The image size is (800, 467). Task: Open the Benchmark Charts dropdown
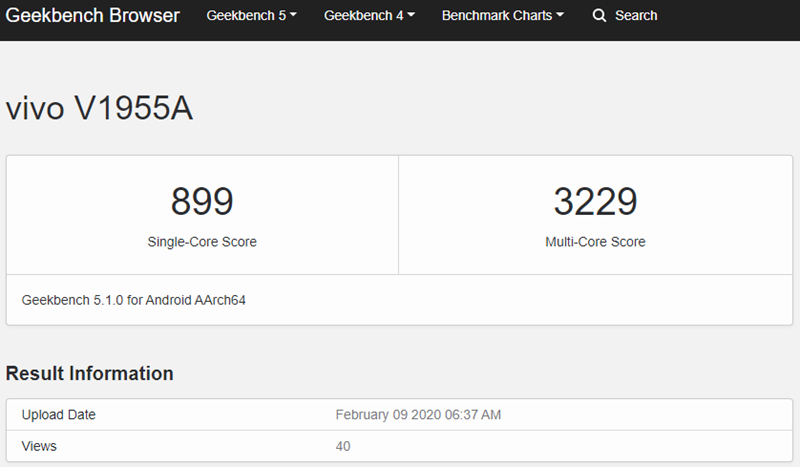502,16
